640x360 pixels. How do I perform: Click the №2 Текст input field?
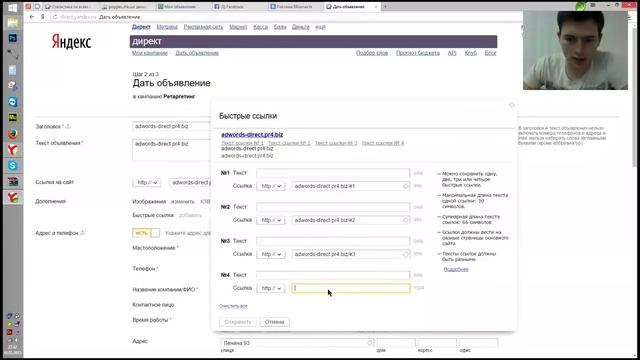click(x=333, y=207)
